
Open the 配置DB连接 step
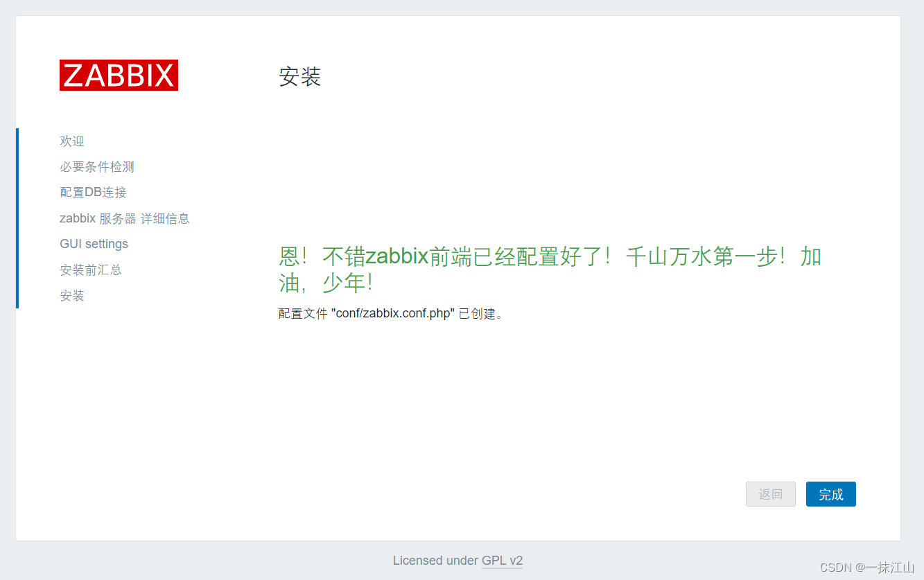pyautogui.click(x=93, y=192)
